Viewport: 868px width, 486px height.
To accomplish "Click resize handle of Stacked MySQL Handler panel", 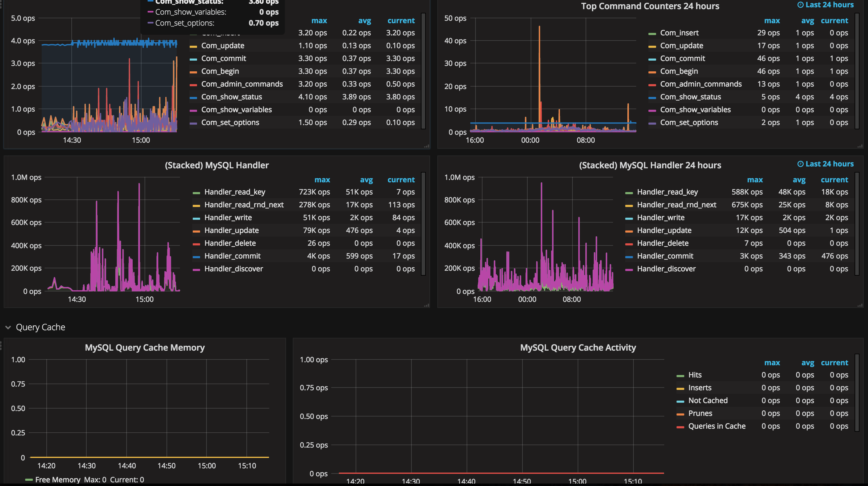I will [427, 305].
